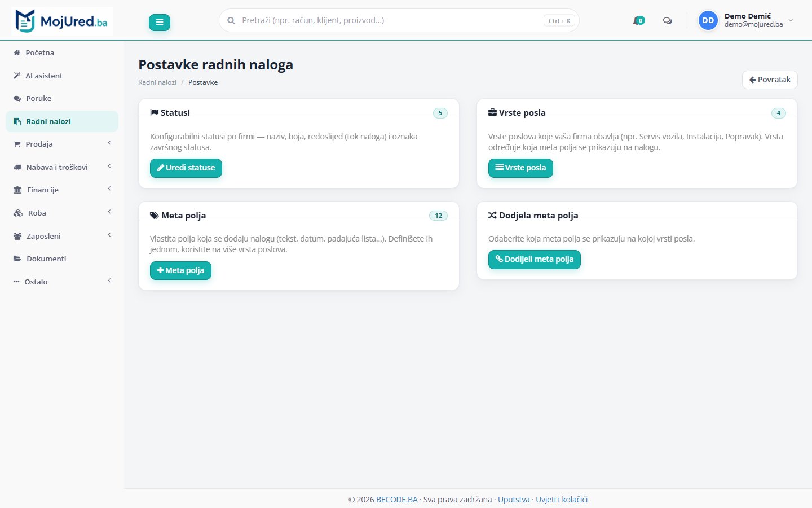Click the Dokumenti folder icon

(17, 259)
